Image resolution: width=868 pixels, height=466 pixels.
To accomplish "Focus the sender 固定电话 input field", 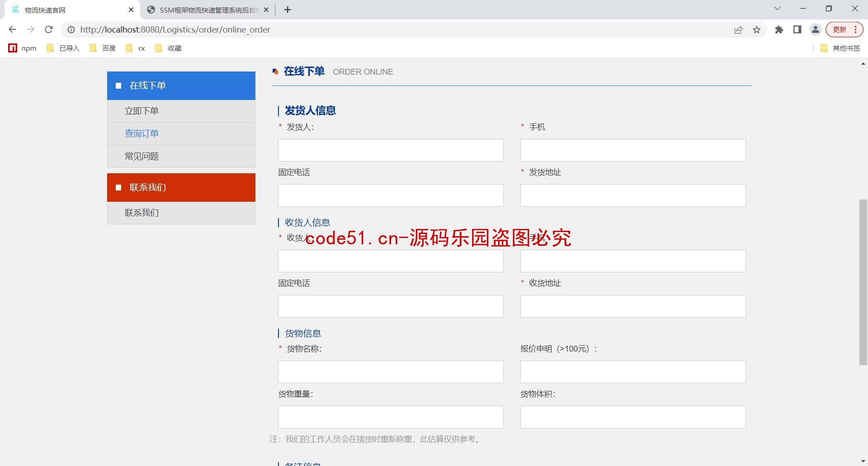I will pos(391,195).
